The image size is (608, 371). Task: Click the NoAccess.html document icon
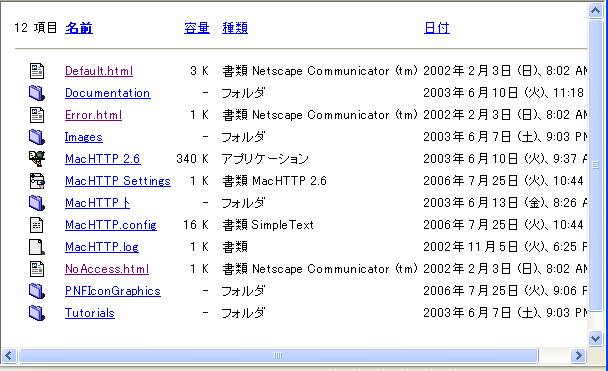click(x=37, y=269)
